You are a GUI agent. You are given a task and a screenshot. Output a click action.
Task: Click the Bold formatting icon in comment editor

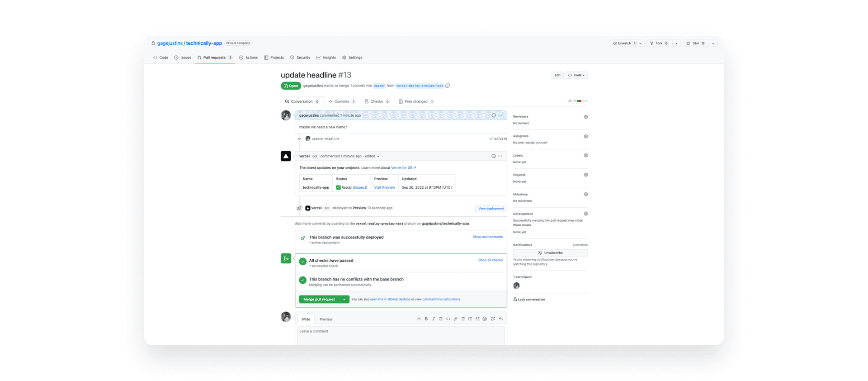[426, 319]
